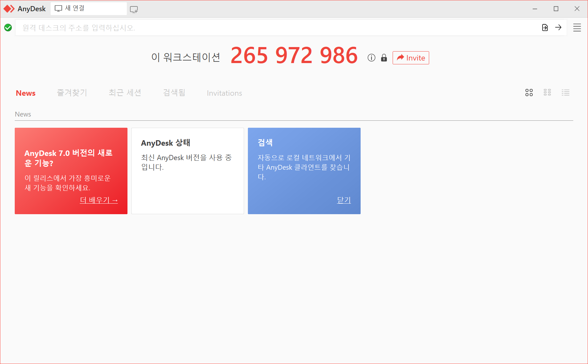
Task: Follow the 더 배우기 link
Action: 99,200
